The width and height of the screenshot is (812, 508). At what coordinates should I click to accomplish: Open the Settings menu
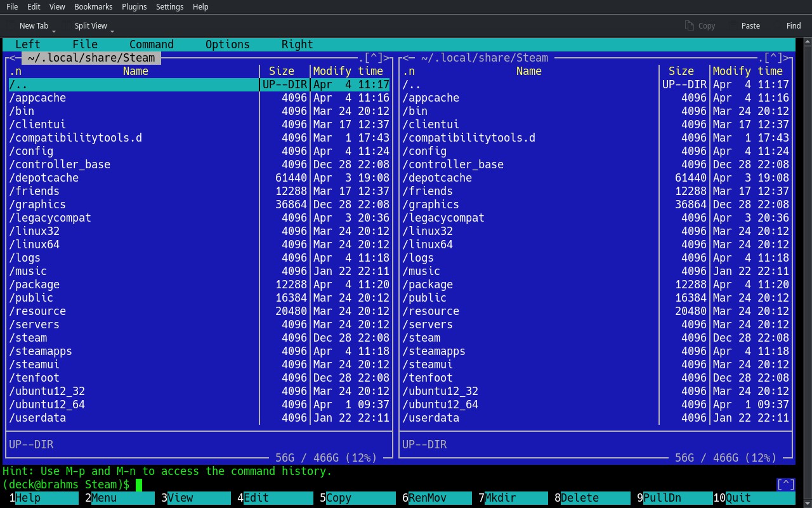tap(169, 6)
